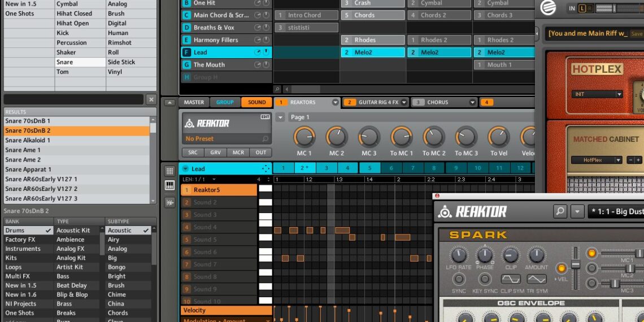Toggle the Sync button under LFO Rate
644x322 pixels.
pos(459,279)
